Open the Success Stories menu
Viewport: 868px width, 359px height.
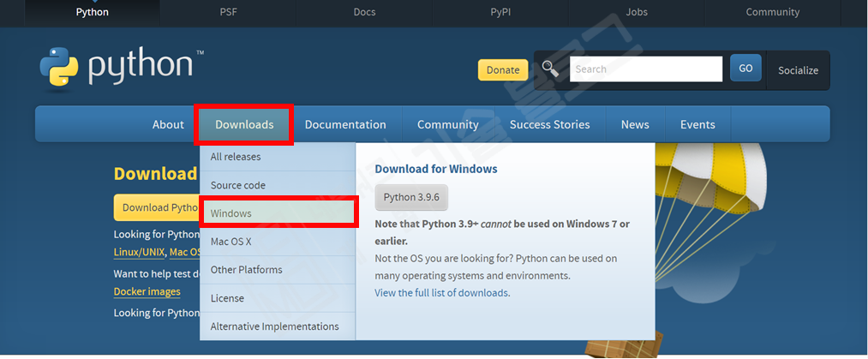click(550, 124)
